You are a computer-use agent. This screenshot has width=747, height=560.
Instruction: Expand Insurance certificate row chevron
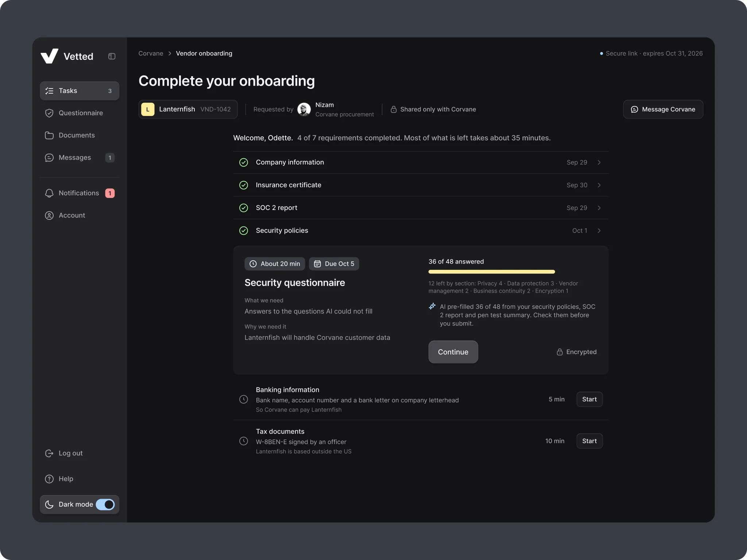pyautogui.click(x=599, y=185)
